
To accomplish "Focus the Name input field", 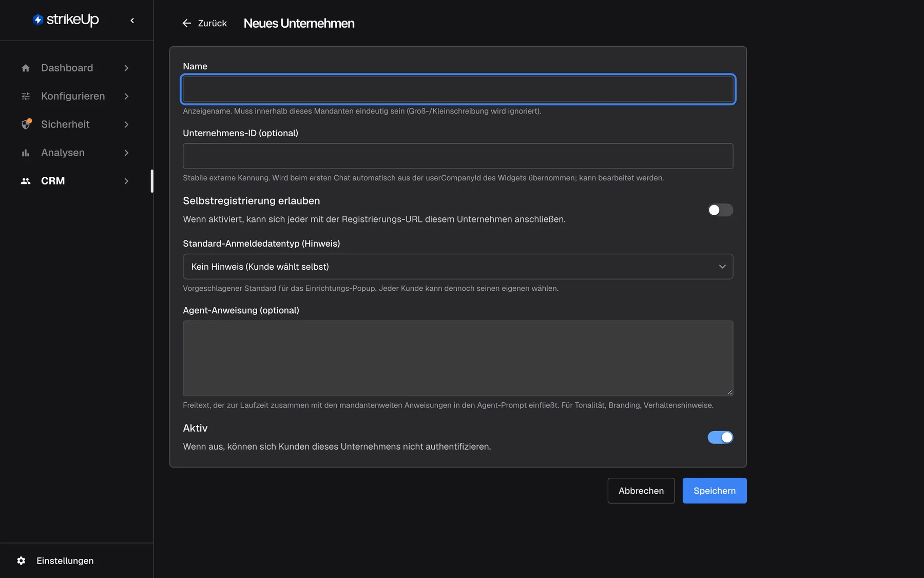I will click(458, 89).
